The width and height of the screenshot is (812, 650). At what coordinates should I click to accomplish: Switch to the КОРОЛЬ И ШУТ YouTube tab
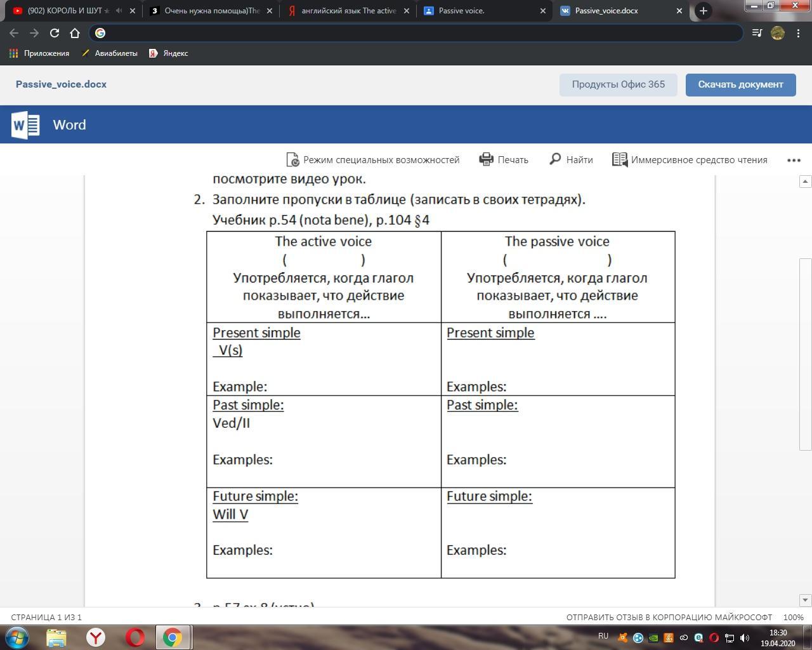(x=67, y=11)
